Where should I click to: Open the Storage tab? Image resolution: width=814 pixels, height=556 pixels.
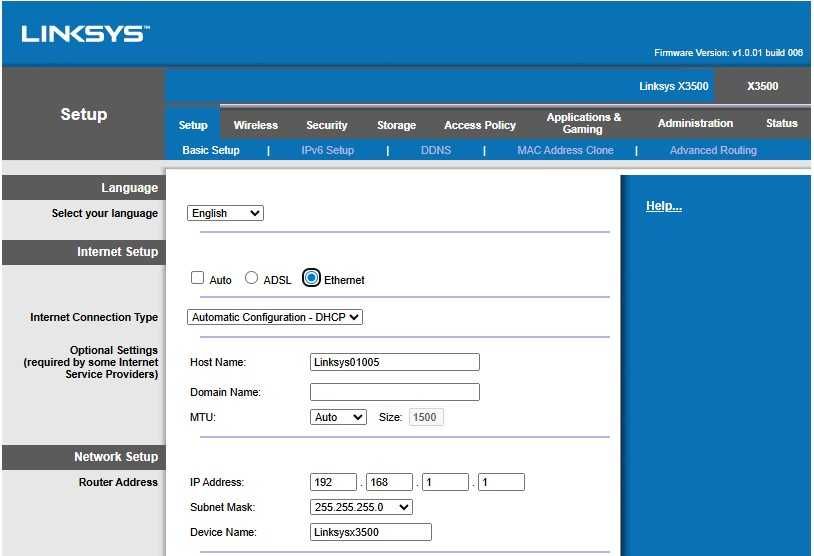point(396,125)
